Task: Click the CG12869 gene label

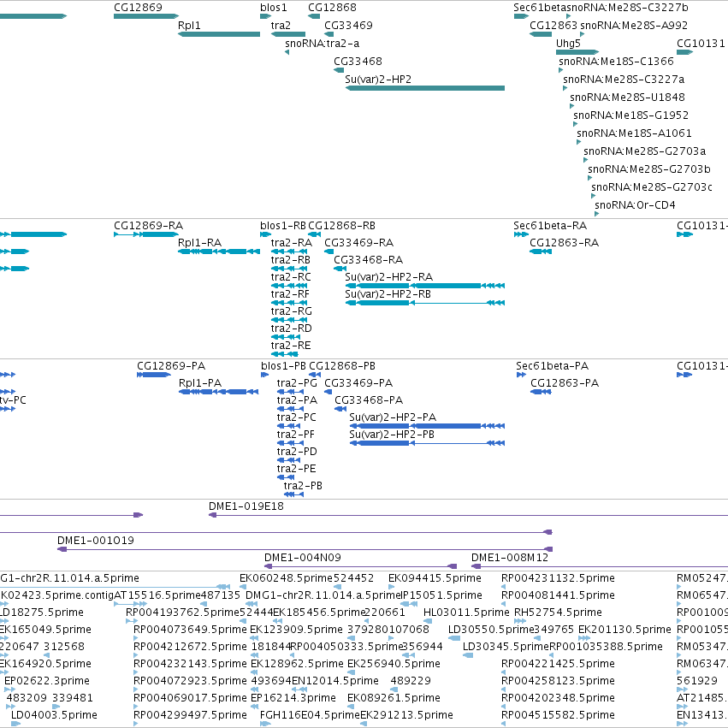Action: pos(138,8)
